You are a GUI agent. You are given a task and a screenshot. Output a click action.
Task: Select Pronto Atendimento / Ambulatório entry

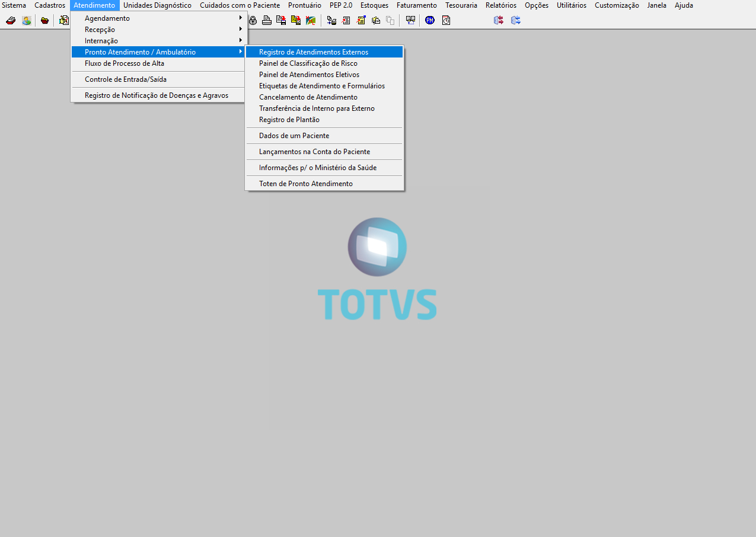click(158, 52)
